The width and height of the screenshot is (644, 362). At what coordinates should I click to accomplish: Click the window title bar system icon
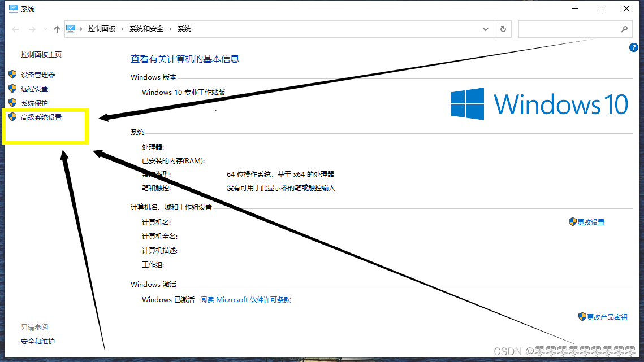point(14,8)
